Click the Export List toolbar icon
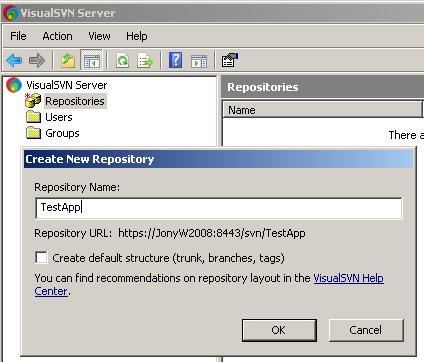This screenshot has width=424, height=362. click(145, 61)
